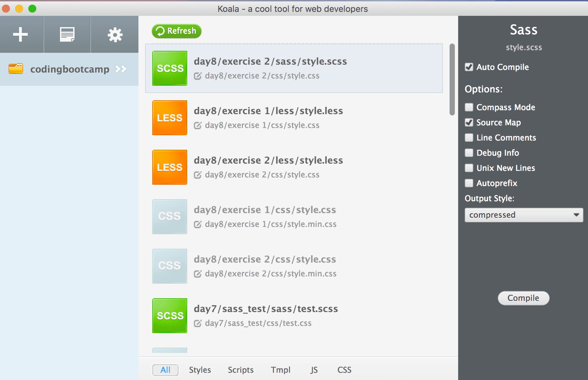The width and height of the screenshot is (588, 380).
Task: Switch to the Tmpl filter tab
Action: coord(281,370)
